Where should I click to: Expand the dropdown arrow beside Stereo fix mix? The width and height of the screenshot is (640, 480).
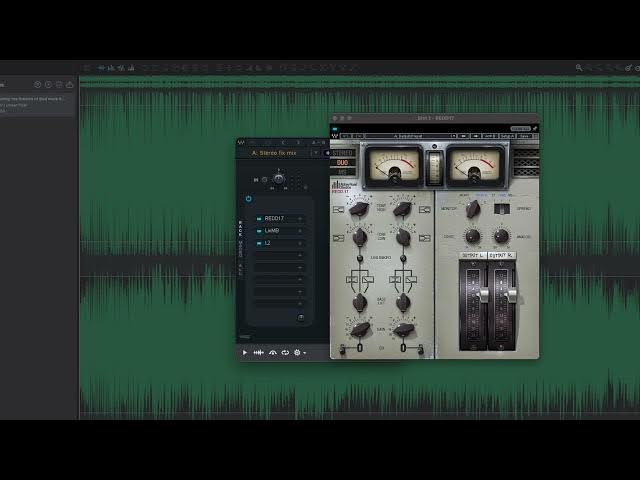[316, 153]
